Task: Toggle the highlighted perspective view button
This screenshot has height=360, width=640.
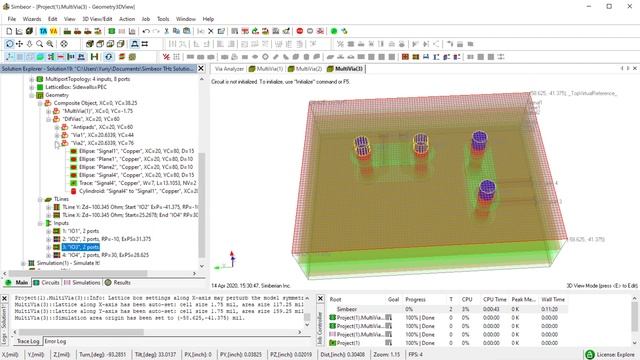Action: 135,44
